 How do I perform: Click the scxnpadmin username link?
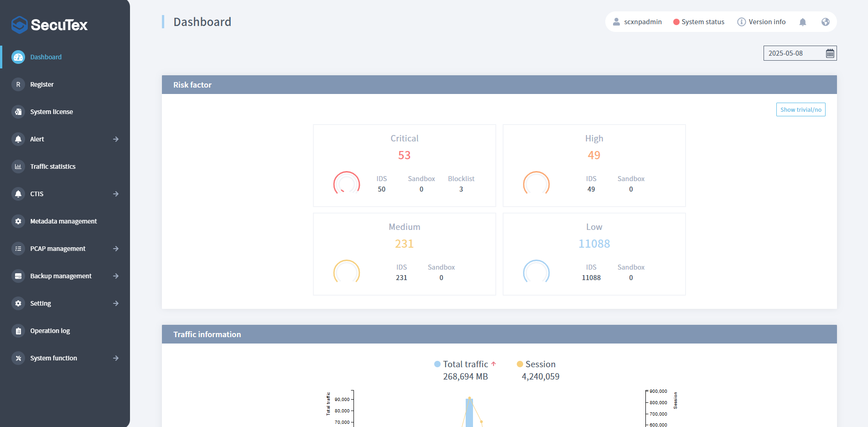click(643, 22)
